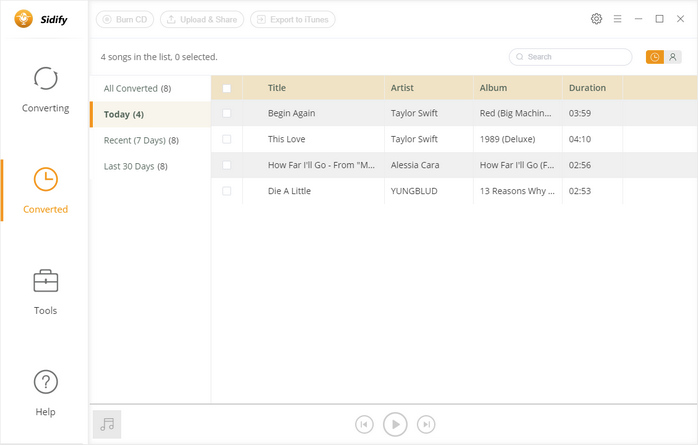
Task: Sort by the Artist column header
Action: (429, 88)
